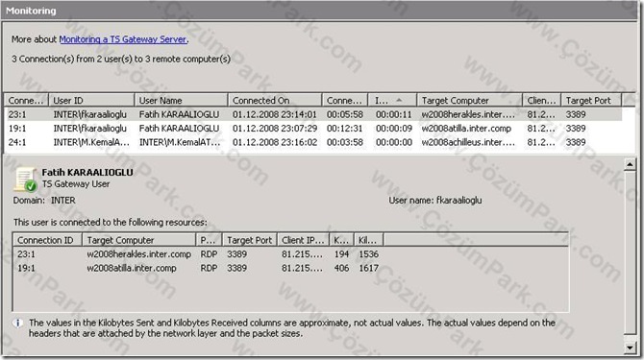Click connection duration 00:05:58
Screen dimensions: 644x360
[345, 114]
